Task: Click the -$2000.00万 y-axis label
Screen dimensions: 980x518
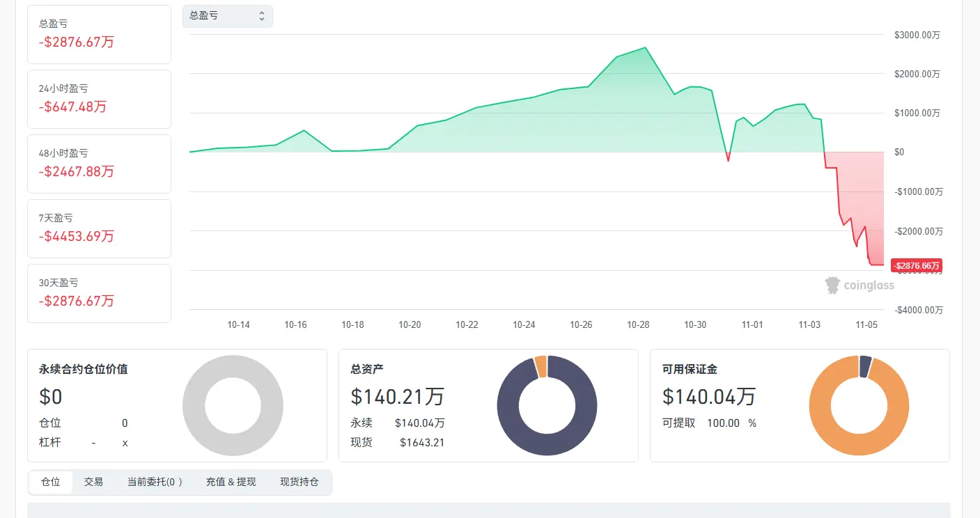Action: (918, 231)
